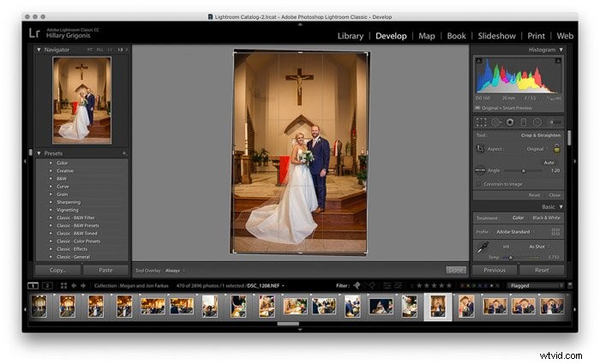Click Close in the Crop & Straighten panel

coord(555,195)
